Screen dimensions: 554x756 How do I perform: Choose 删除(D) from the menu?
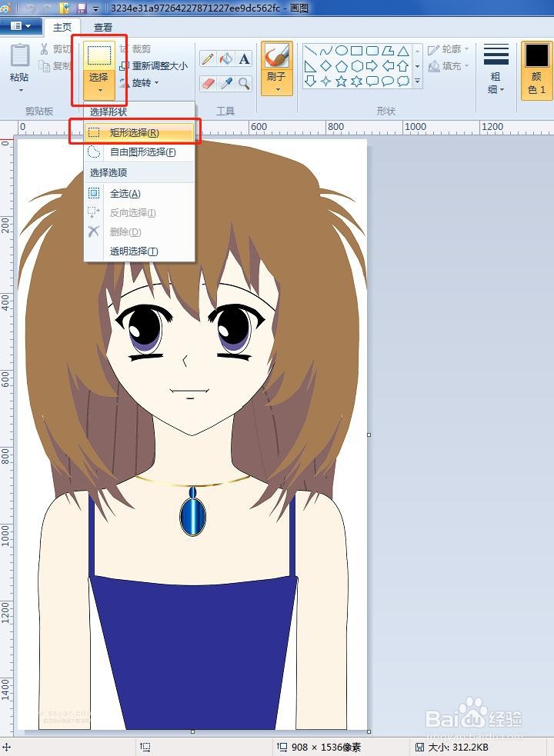click(139, 232)
